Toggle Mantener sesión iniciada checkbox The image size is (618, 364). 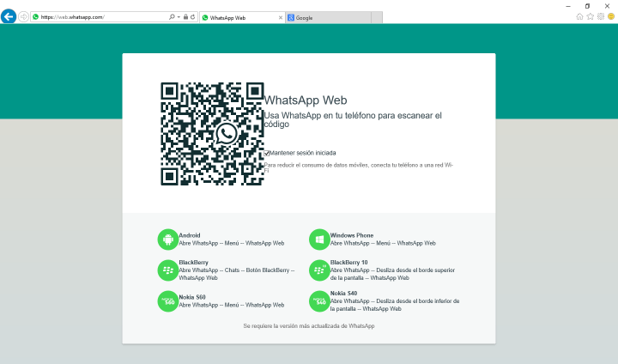click(x=267, y=153)
